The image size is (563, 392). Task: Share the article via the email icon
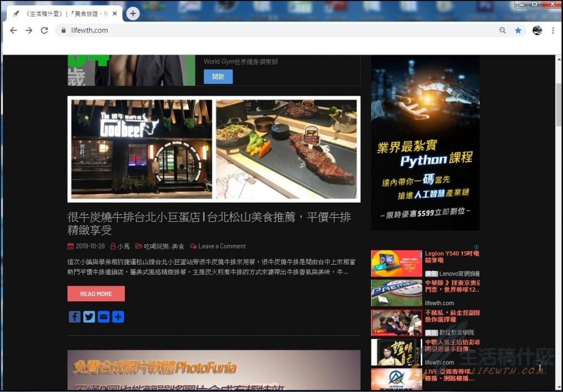pos(103,317)
